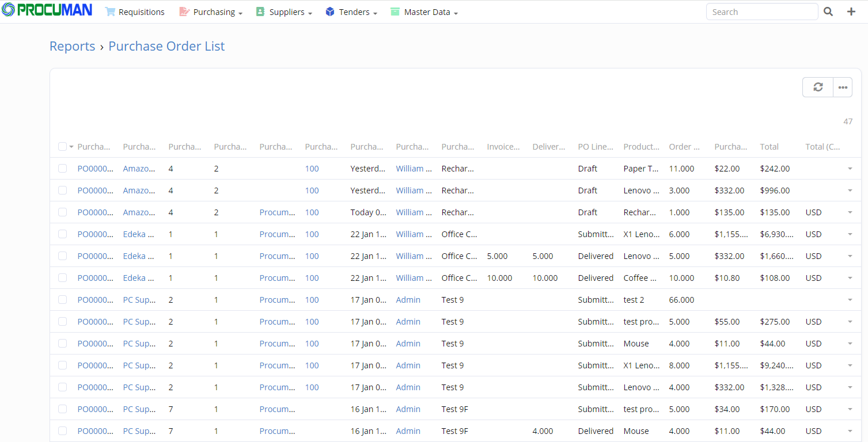Open the dropdown caret beside header checkbox
This screenshot has height=442, width=868.
tap(71, 147)
